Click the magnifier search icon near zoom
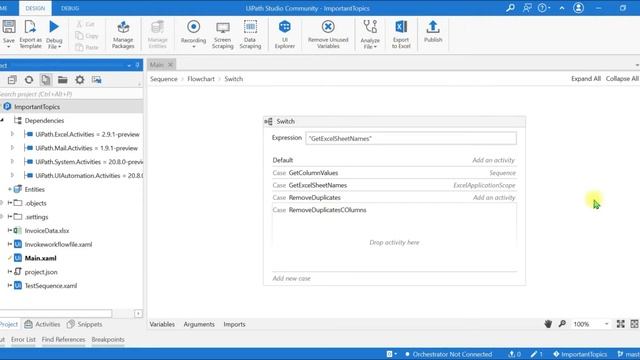This screenshot has height=360, width=640. pyautogui.click(x=562, y=324)
